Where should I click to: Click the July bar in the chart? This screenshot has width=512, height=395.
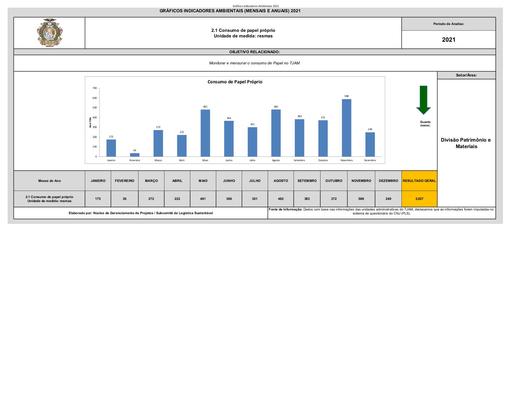pyautogui.click(x=252, y=142)
